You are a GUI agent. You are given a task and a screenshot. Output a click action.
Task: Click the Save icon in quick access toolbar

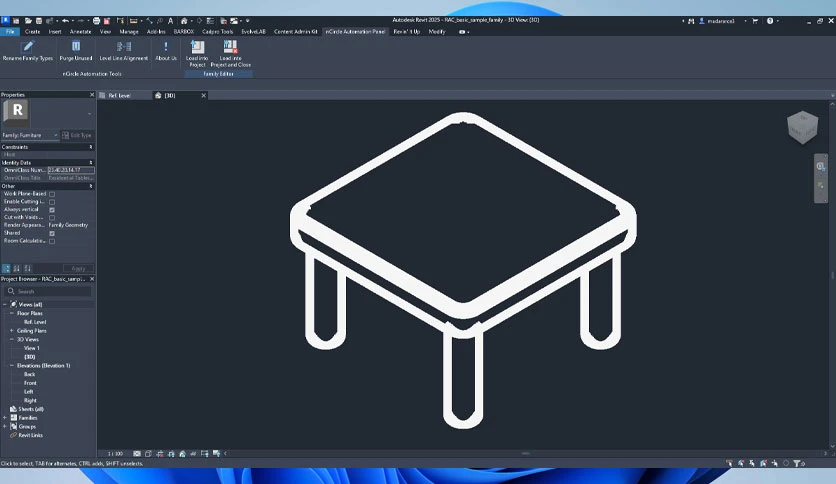click(39, 21)
